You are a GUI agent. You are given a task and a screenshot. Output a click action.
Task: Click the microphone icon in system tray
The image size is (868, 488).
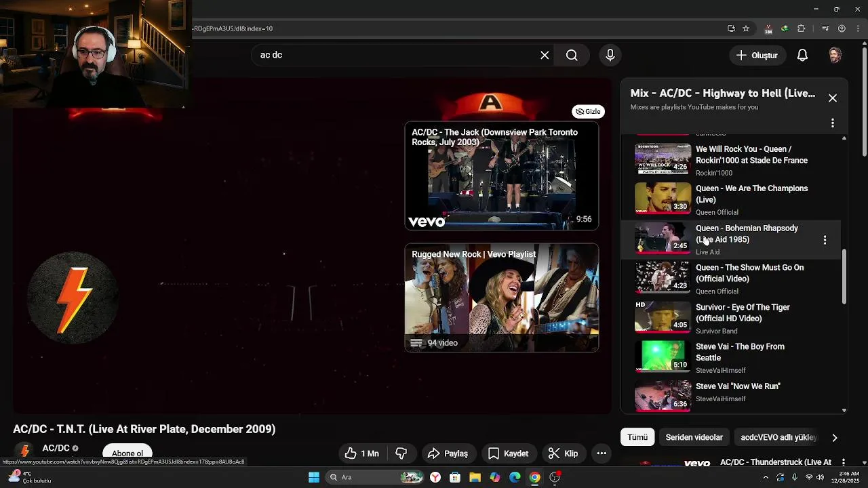click(x=794, y=477)
